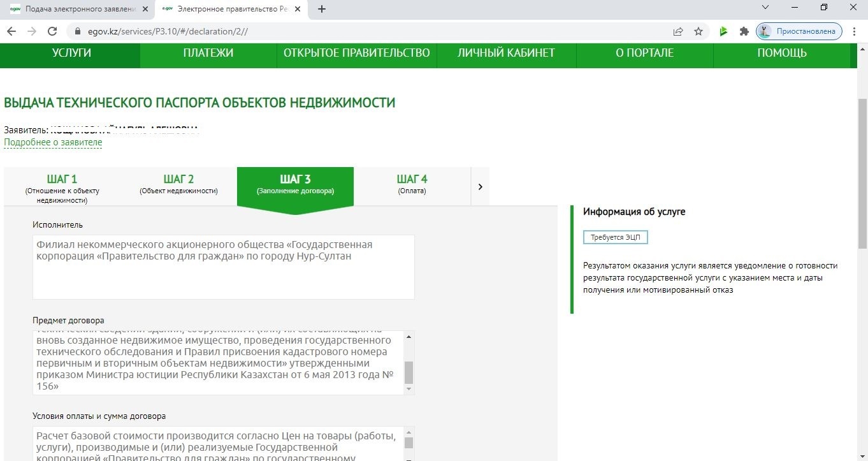Click the browser forward arrow

pyautogui.click(x=32, y=31)
